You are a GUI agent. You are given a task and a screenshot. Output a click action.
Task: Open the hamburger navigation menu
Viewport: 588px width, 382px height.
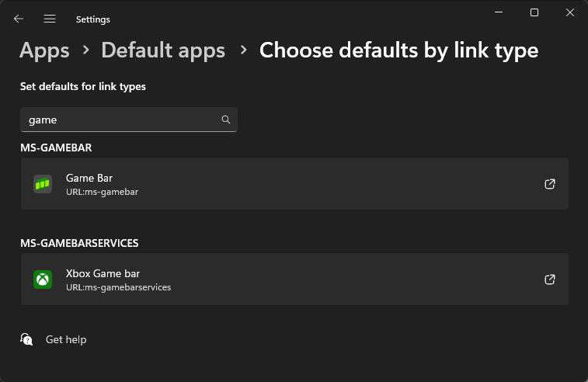pyautogui.click(x=50, y=19)
